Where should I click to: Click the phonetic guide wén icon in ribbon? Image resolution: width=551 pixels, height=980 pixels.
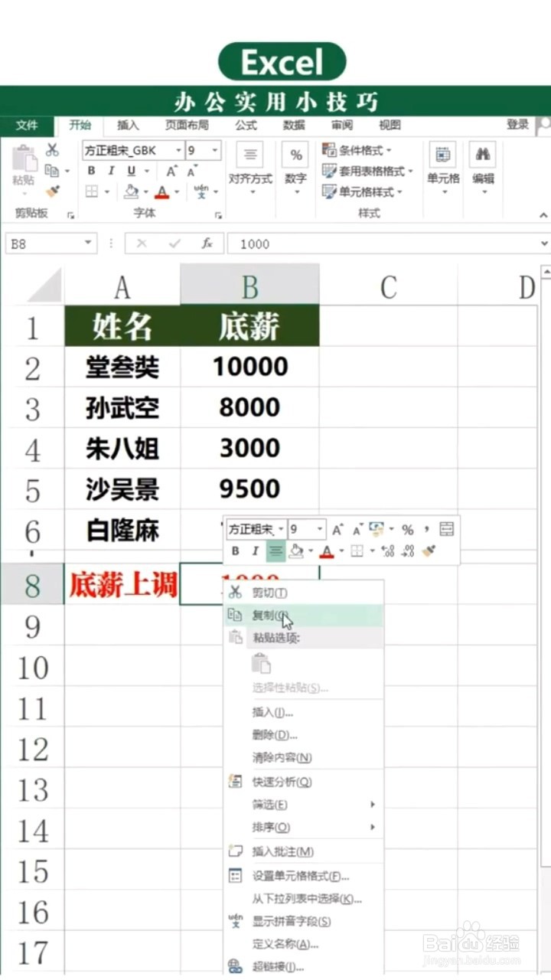pyautogui.click(x=201, y=191)
